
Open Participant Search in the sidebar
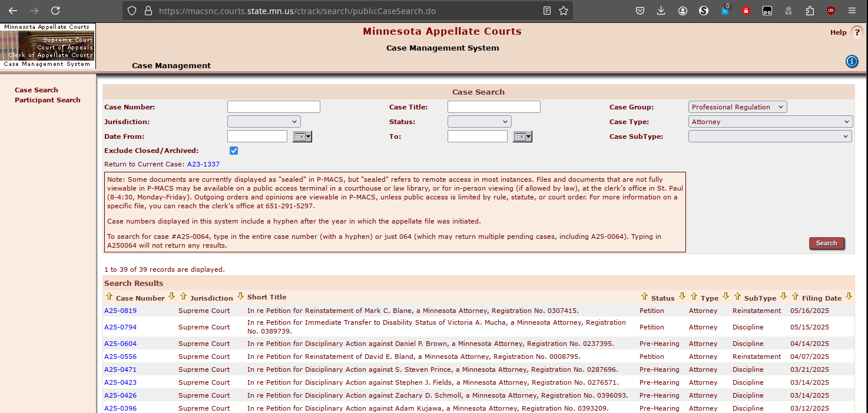pos(48,100)
